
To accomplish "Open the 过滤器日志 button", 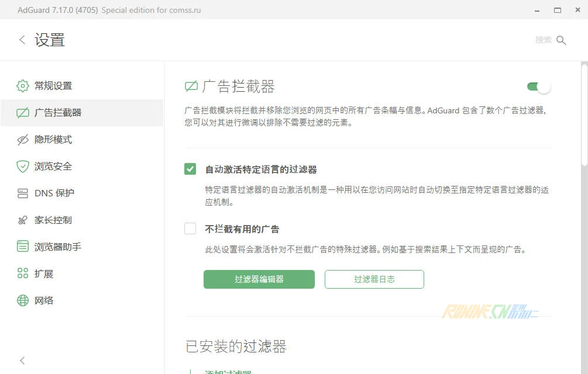I will (374, 279).
